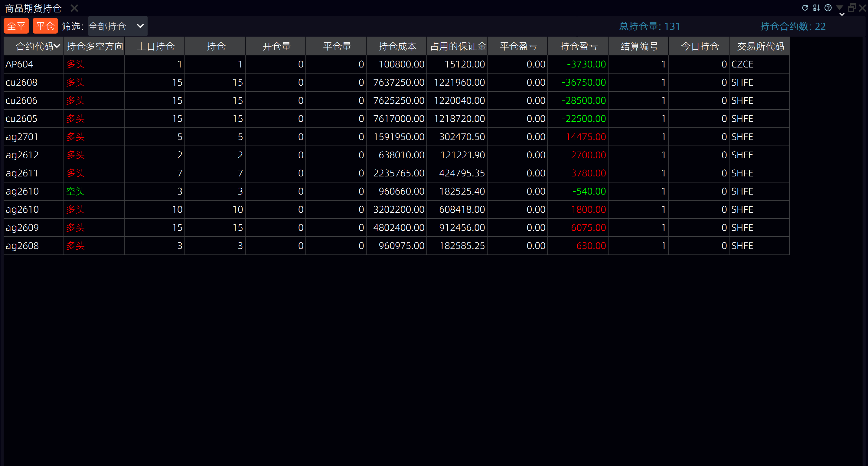868x466 pixels.
Task: Click the help question mark icon
Action: coord(828,8)
